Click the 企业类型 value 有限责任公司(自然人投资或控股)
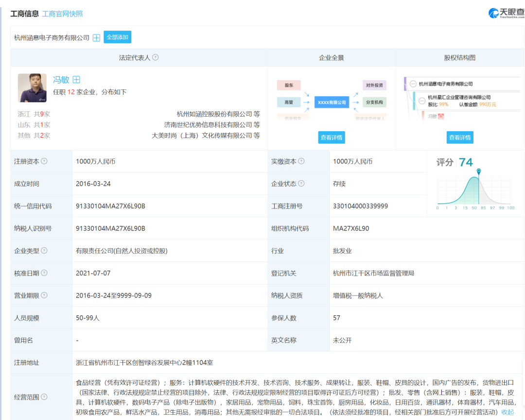 [122, 251]
